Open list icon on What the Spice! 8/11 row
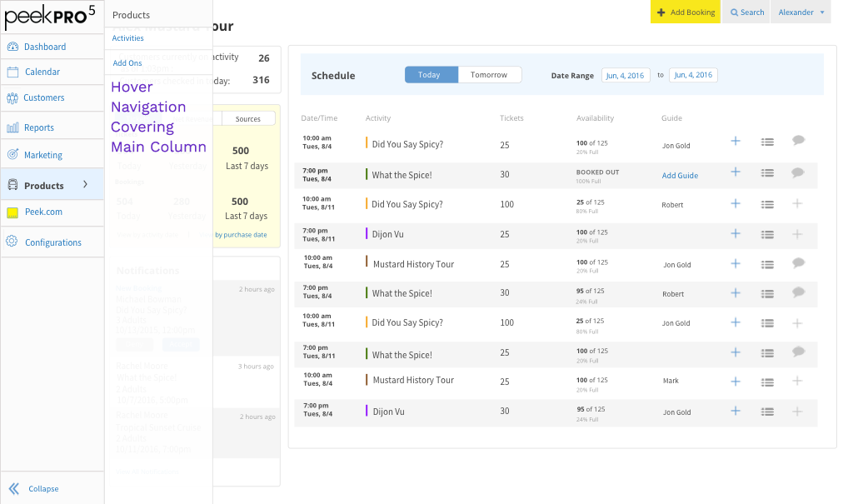The height and width of the screenshot is (504, 853). pyautogui.click(x=767, y=353)
